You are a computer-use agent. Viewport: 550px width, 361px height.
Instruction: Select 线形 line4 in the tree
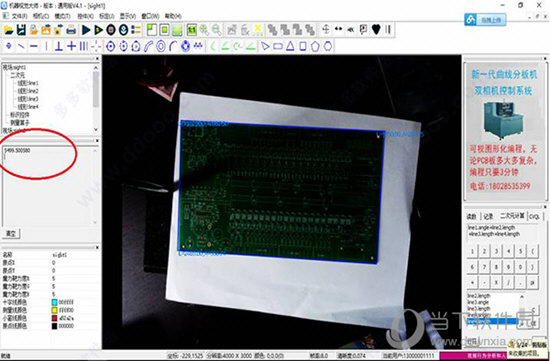(28, 107)
